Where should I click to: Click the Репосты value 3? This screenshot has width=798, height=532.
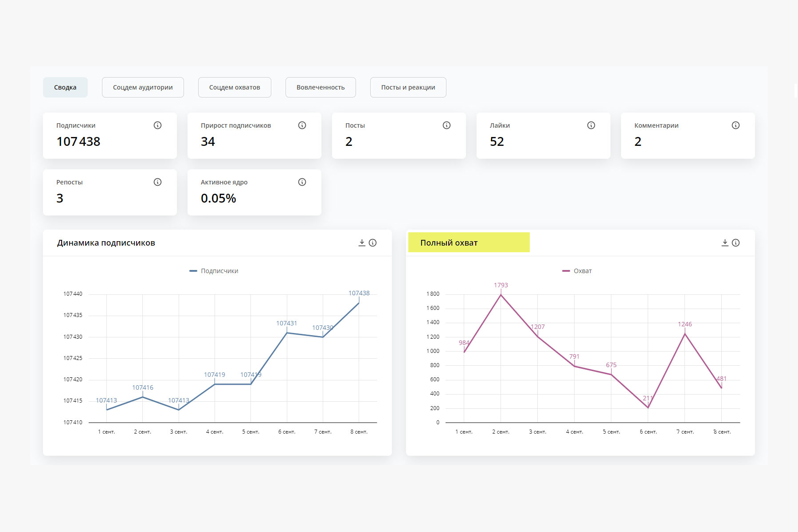[60, 198]
